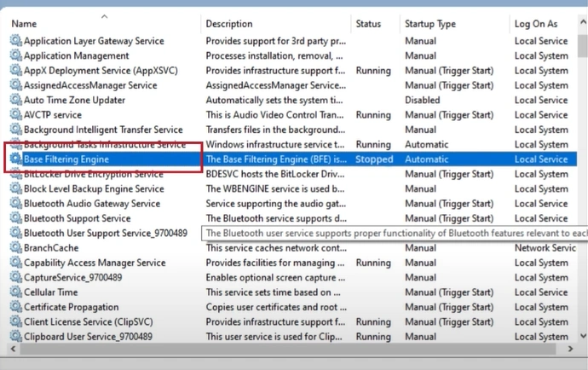Click Network Service log on for BranchCache
The width and height of the screenshot is (588, 370).
(545, 248)
